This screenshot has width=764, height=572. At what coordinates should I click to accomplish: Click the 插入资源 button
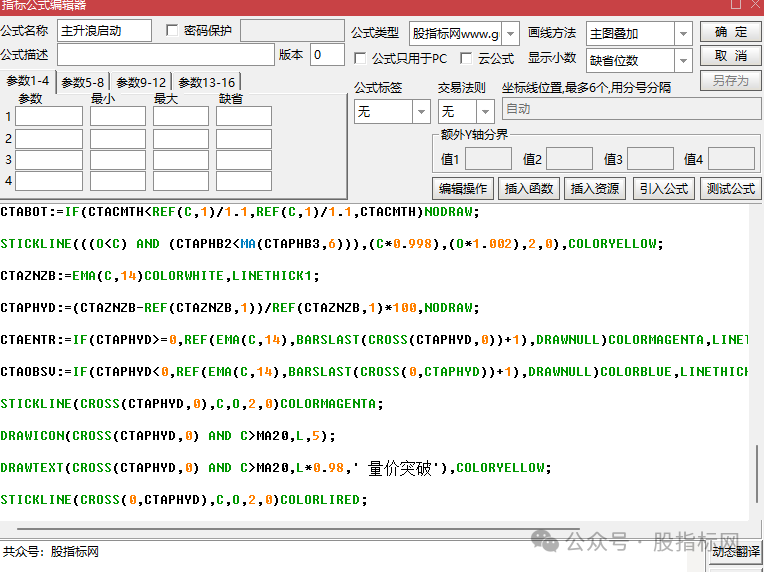[x=595, y=189]
